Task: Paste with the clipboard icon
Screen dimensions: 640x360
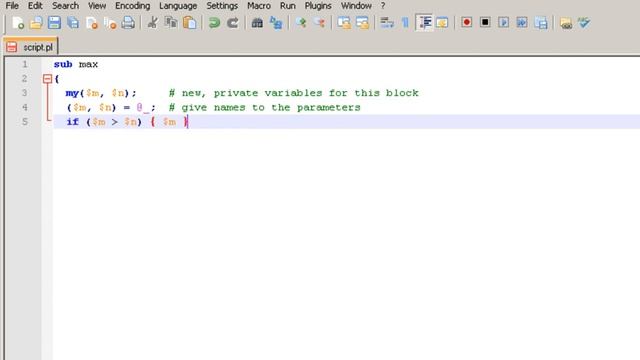Action: 190,22
